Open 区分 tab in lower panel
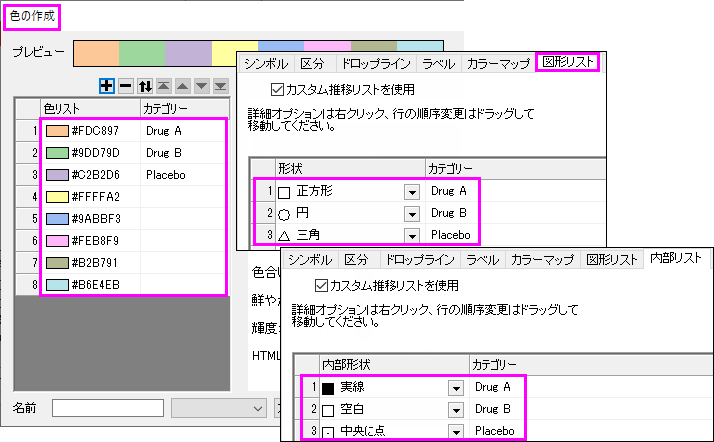The image size is (714, 442). (x=356, y=260)
